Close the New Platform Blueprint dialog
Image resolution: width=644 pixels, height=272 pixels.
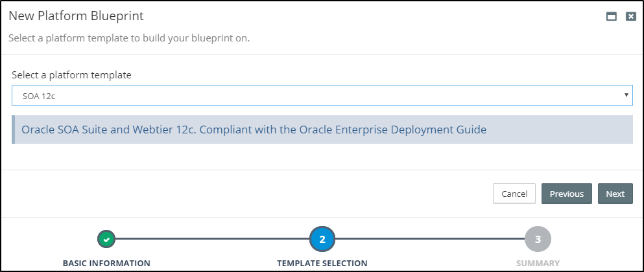tap(630, 17)
